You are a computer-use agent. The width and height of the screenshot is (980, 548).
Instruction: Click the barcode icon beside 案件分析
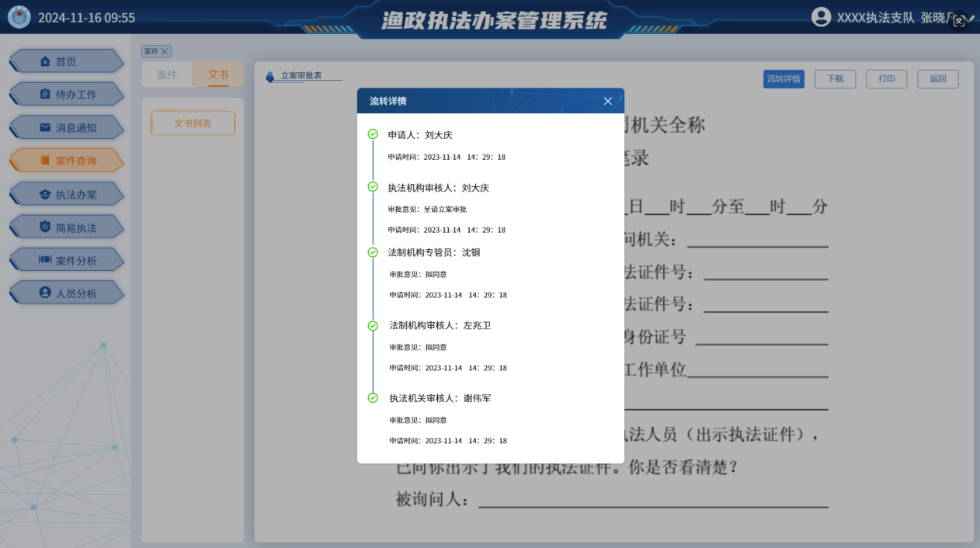pyautogui.click(x=44, y=260)
